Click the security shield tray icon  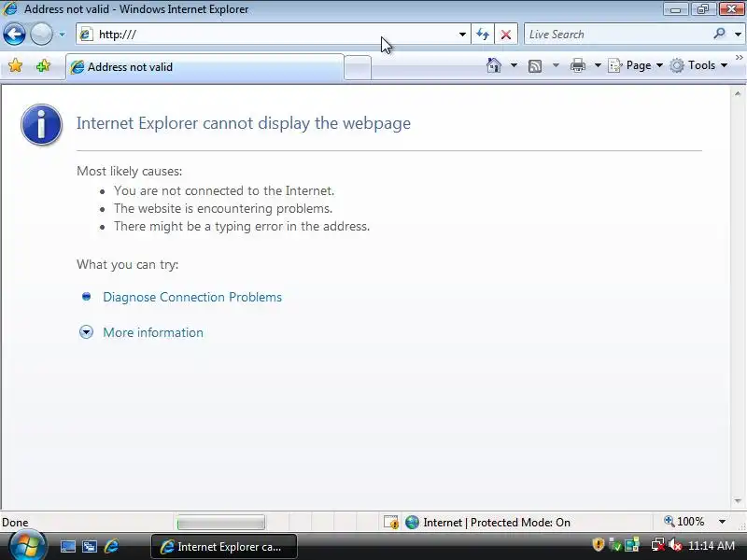click(598, 545)
